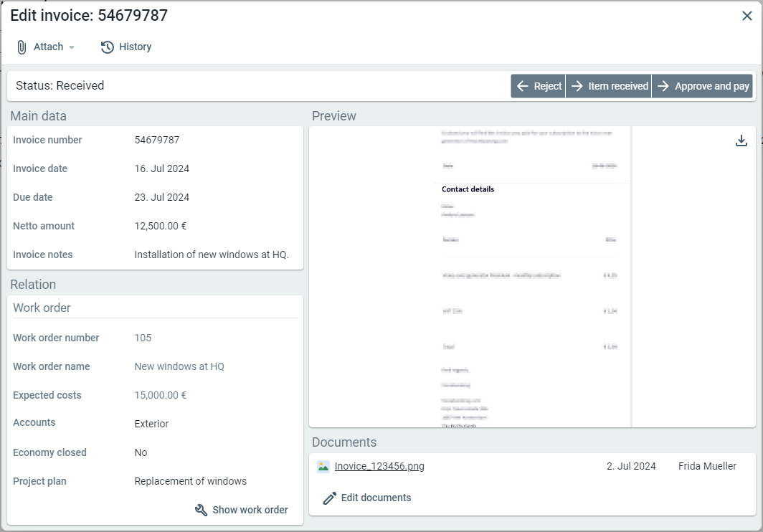Select the work order number 105
This screenshot has height=532, width=763.
[x=143, y=338]
